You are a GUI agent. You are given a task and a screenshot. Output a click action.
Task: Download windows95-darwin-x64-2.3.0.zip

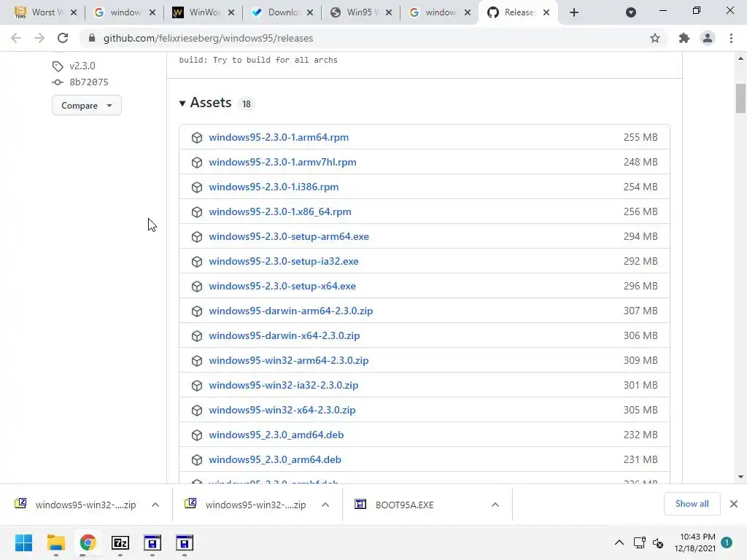[284, 335]
